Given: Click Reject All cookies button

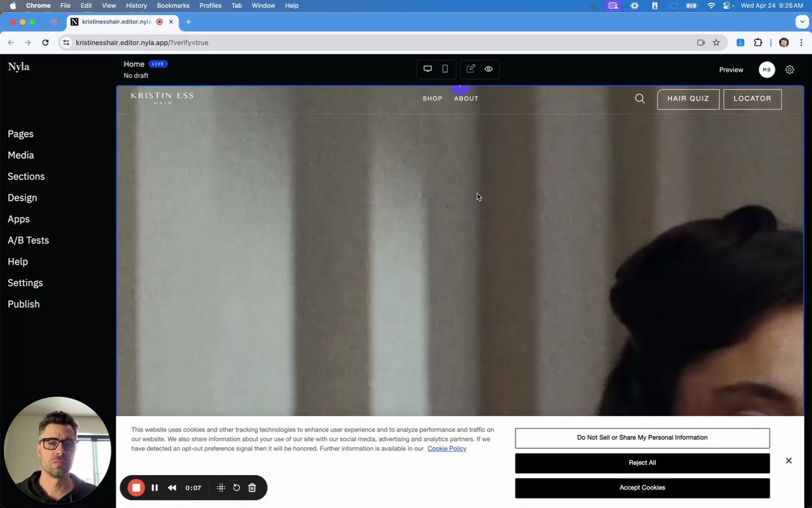Looking at the screenshot, I should (x=642, y=463).
